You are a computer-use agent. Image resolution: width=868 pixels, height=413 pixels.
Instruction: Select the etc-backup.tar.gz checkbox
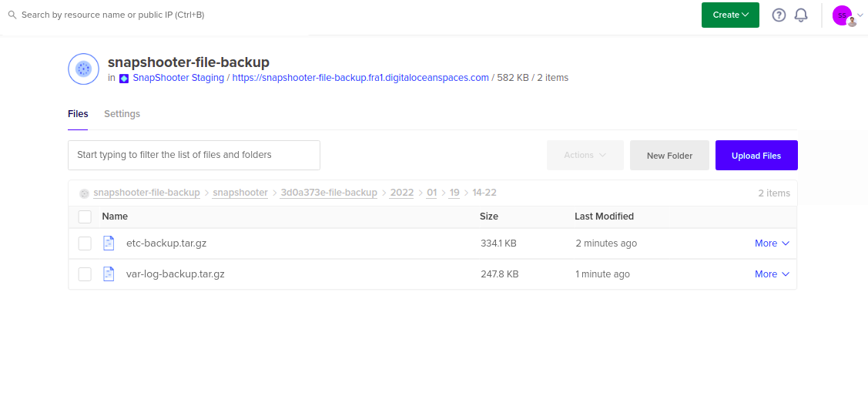(85, 243)
